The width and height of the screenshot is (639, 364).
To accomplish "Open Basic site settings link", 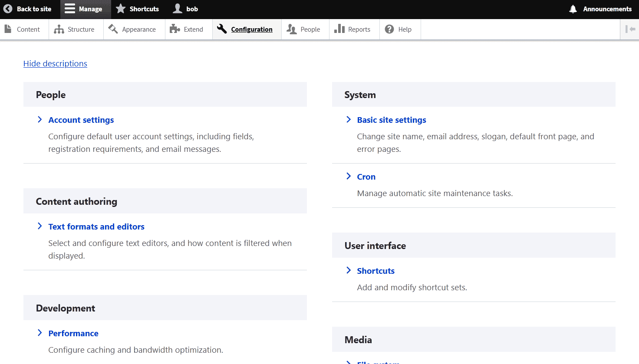I will (392, 120).
